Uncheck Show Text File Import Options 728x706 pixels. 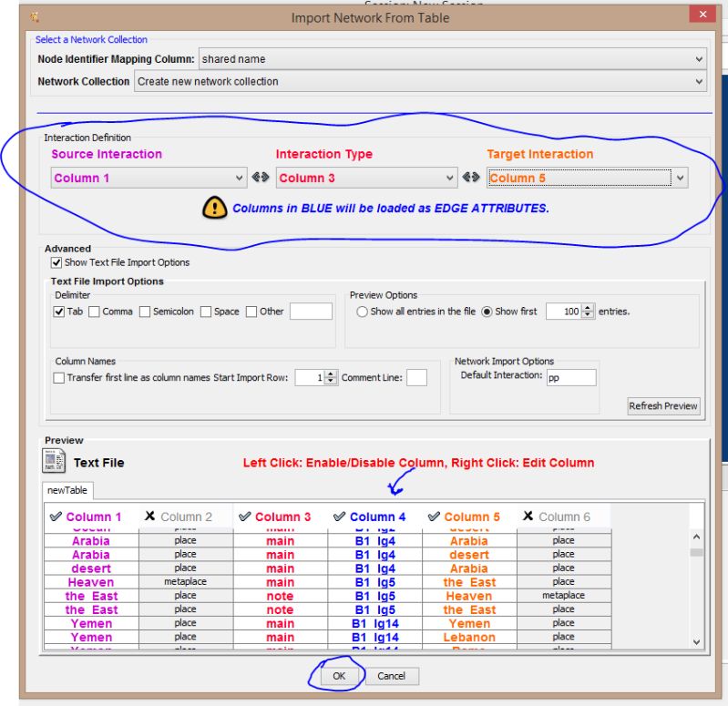pos(56,262)
